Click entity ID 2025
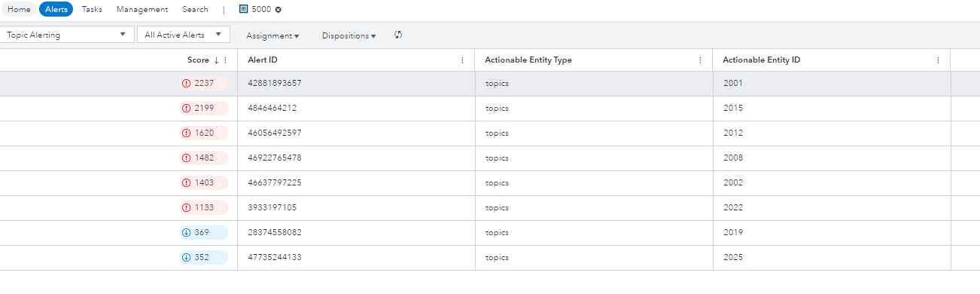 coord(732,258)
